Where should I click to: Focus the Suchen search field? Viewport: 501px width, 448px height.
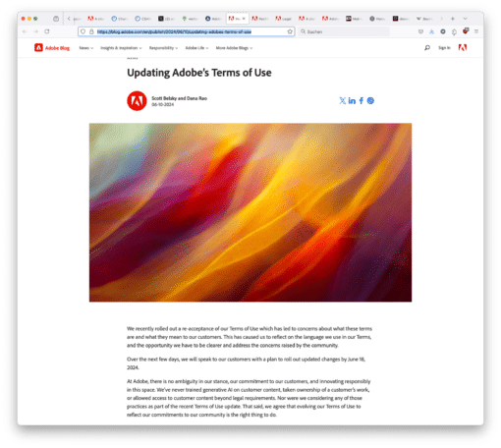coord(344,31)
